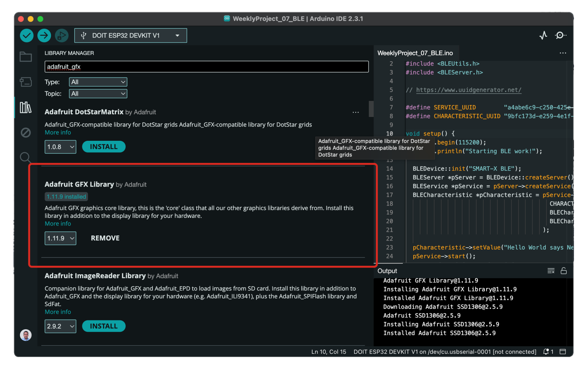This screenshot has height=373, width=588.
Task: Open More info for Adafruit DotStarMatrix
Action: click(58, 132)
